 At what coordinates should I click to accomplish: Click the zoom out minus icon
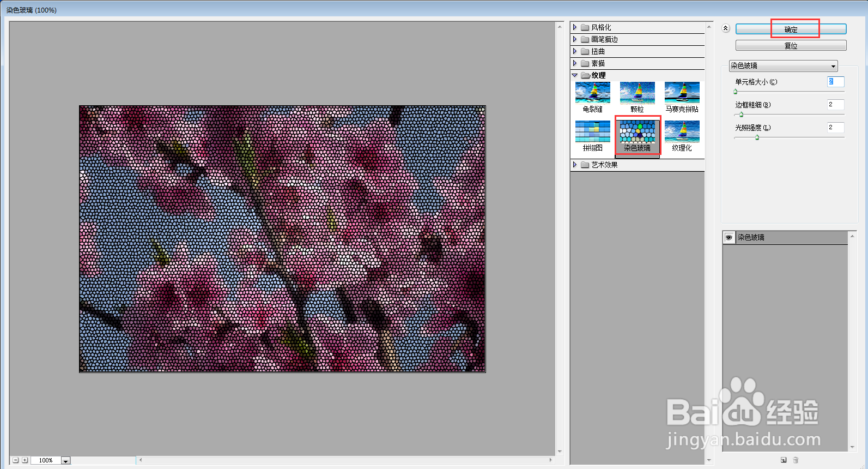click(x=16, y=460)
